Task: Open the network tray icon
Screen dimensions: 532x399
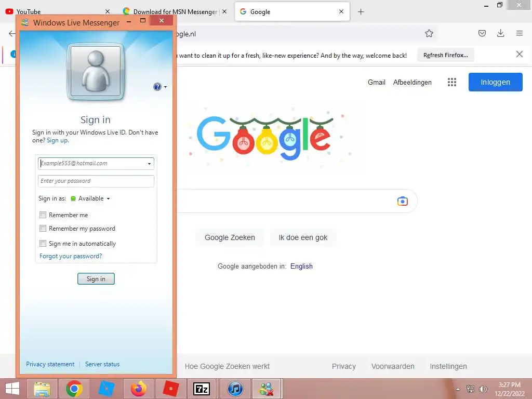Action: [x=471, y=389]
